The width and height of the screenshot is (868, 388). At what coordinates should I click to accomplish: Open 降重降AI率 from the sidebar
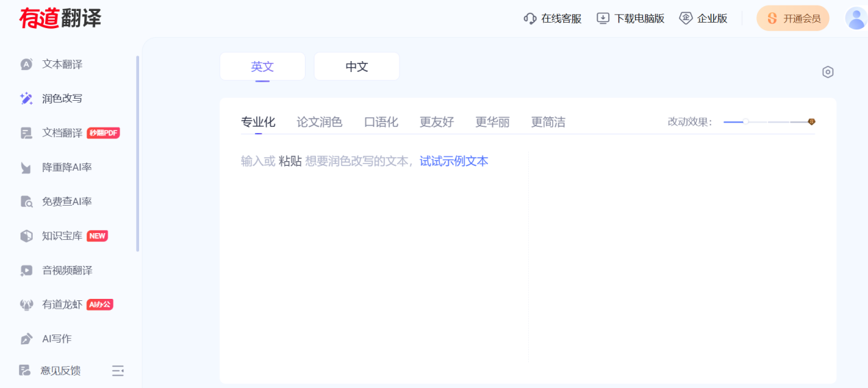point(67,167)
